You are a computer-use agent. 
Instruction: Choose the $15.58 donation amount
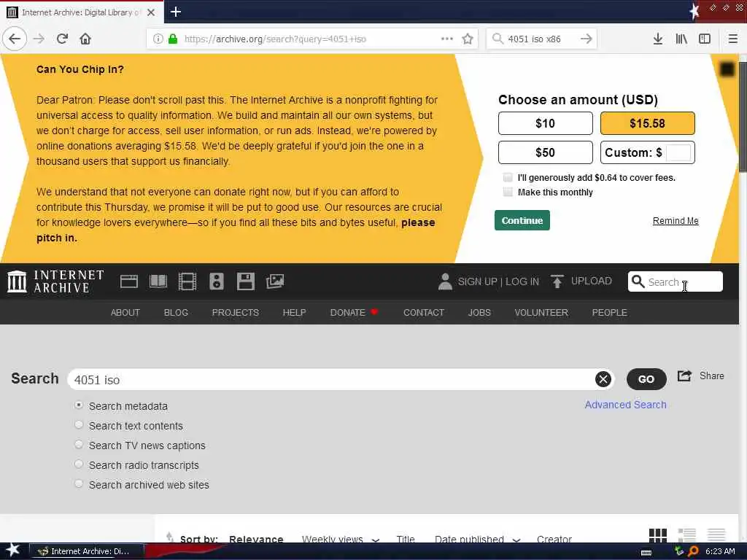(x=648, y=123)
